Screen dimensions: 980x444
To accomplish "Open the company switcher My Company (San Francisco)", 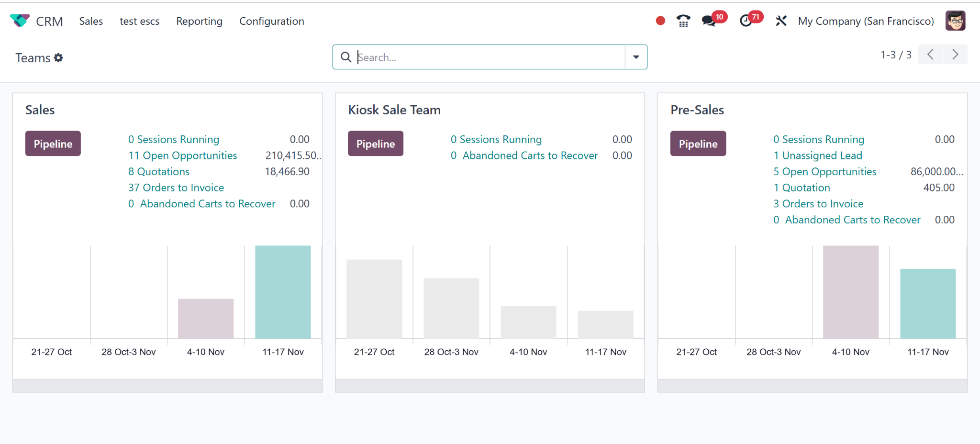I will 866,21.
